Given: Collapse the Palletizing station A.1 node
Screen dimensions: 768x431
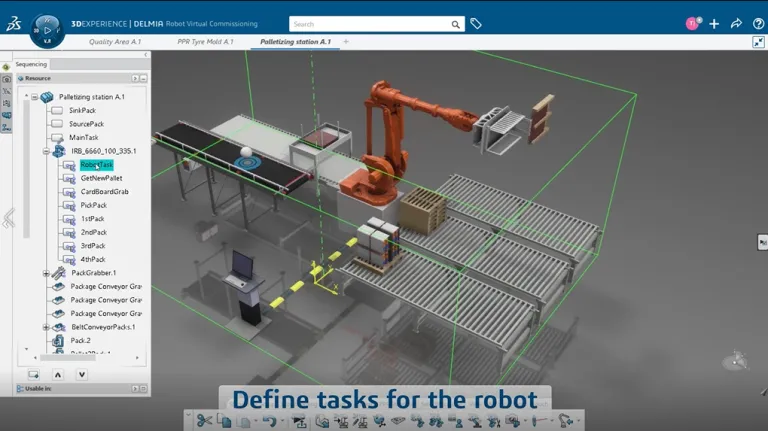Looking at the screenshot, I should [x=34, y=97].
